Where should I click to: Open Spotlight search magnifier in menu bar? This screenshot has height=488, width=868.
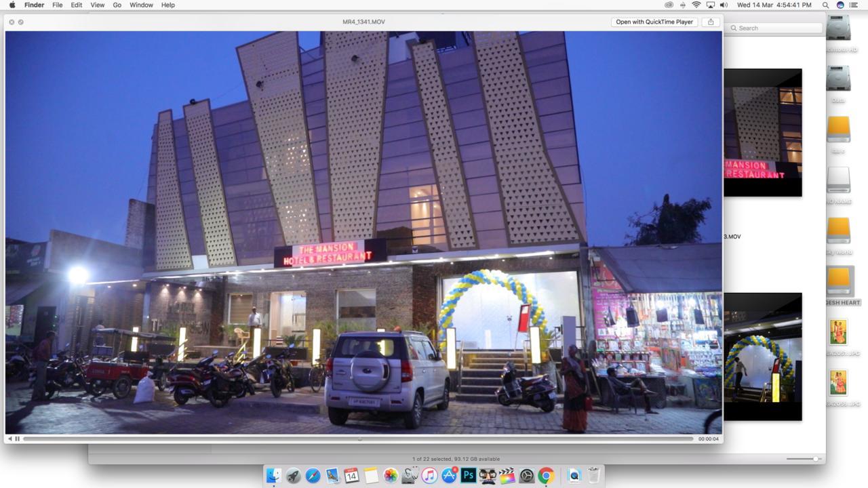coord(825,5)
